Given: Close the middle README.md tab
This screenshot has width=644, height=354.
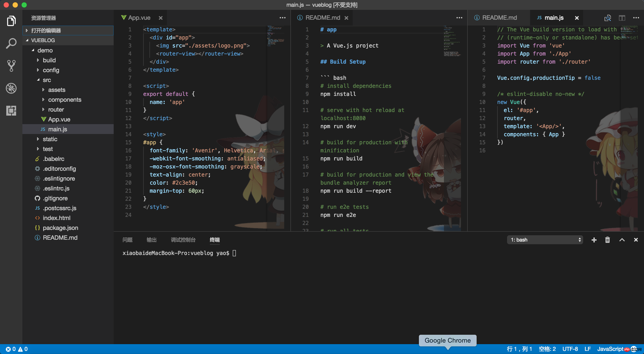Looking at the screenshot, I should [346, 18].
